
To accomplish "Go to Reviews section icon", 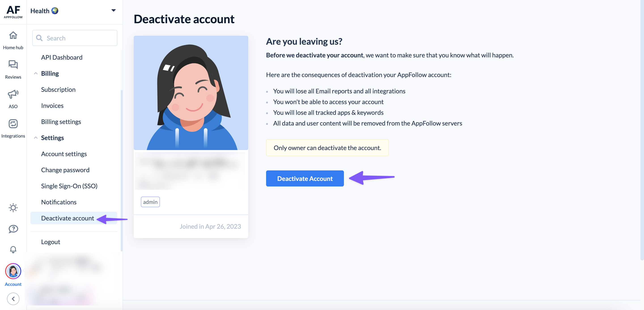I will (13, 65).
